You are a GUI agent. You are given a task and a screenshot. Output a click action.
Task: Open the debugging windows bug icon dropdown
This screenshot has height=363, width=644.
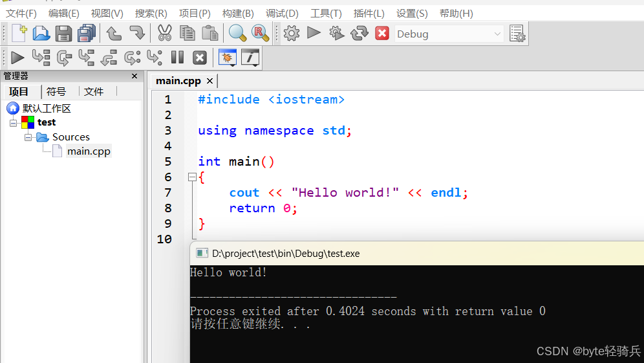tap(228, 58)
